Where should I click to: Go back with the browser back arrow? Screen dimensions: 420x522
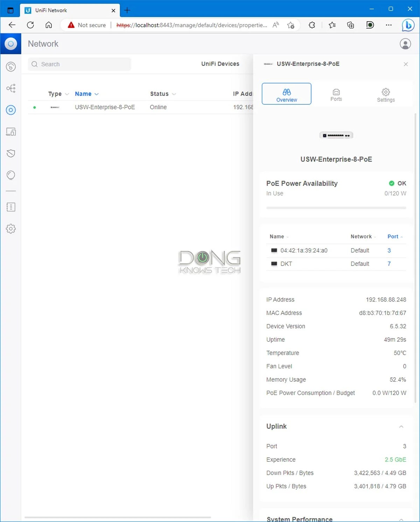[x=12, y=25]
